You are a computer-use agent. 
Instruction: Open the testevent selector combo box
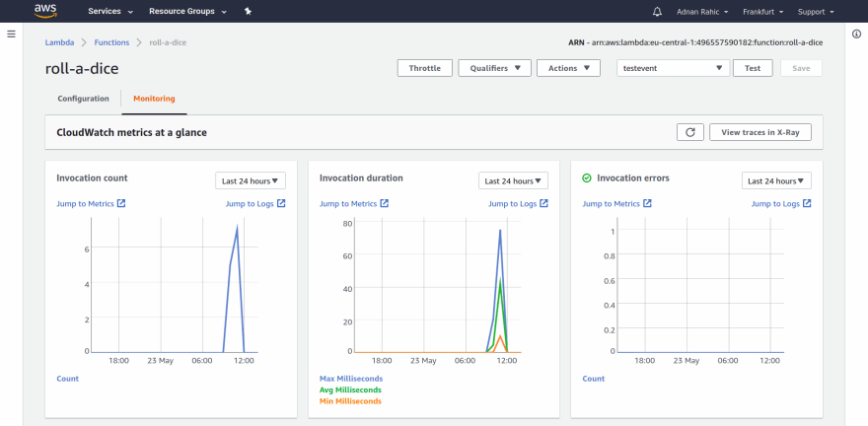673,68
